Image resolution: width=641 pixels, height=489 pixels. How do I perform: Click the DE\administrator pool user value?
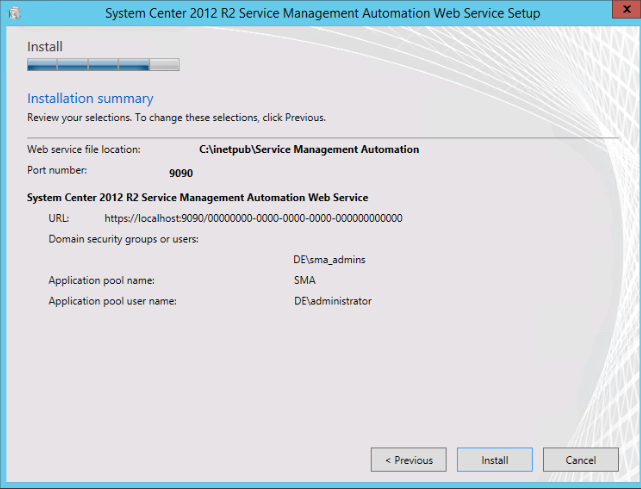click(x=332, y=300)
